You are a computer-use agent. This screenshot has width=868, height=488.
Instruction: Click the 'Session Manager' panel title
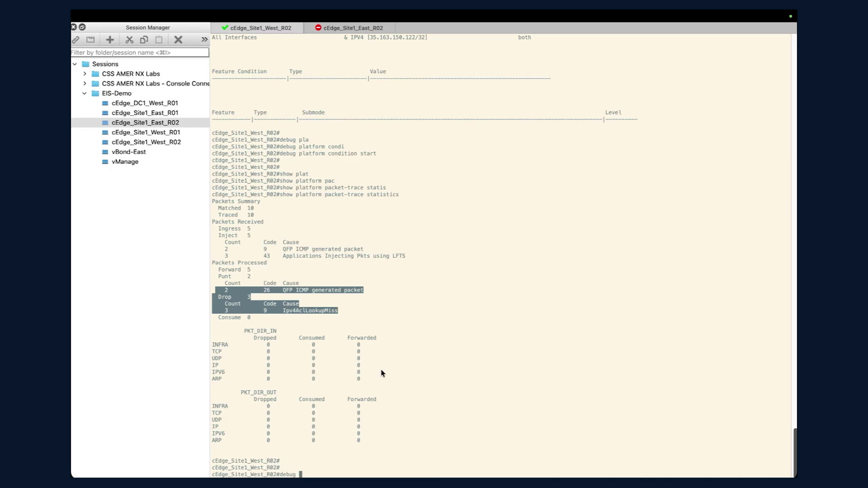tap(148, 28)
